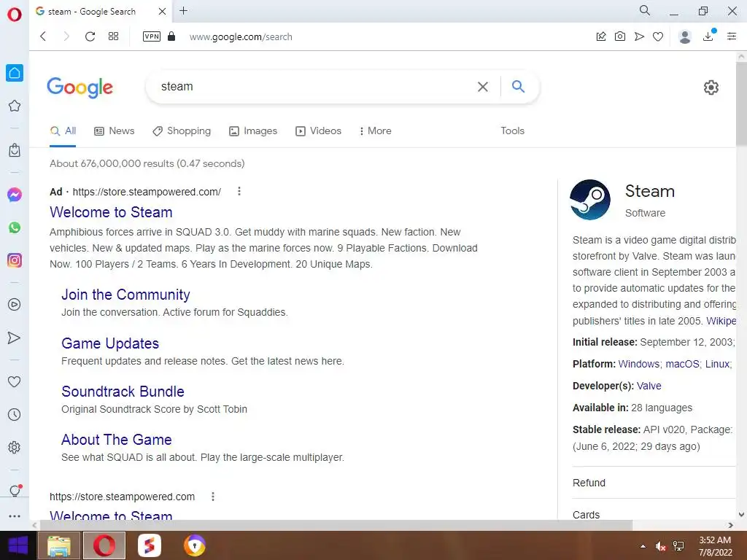Viewport: 747px width, 560px height.
Task: Open the page edit snapshot tool
Action: pyautogui.click(x=601, y=36)
